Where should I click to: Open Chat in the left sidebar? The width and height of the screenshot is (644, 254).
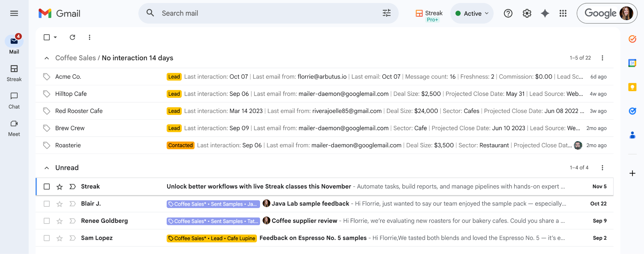tap(14, 100)
